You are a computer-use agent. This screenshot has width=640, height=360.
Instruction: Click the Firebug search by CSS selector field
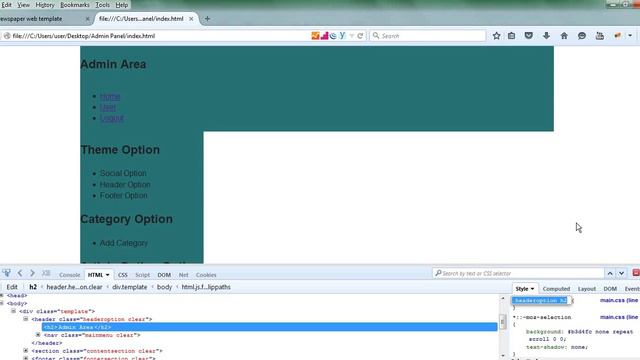[x=518, y=273]
